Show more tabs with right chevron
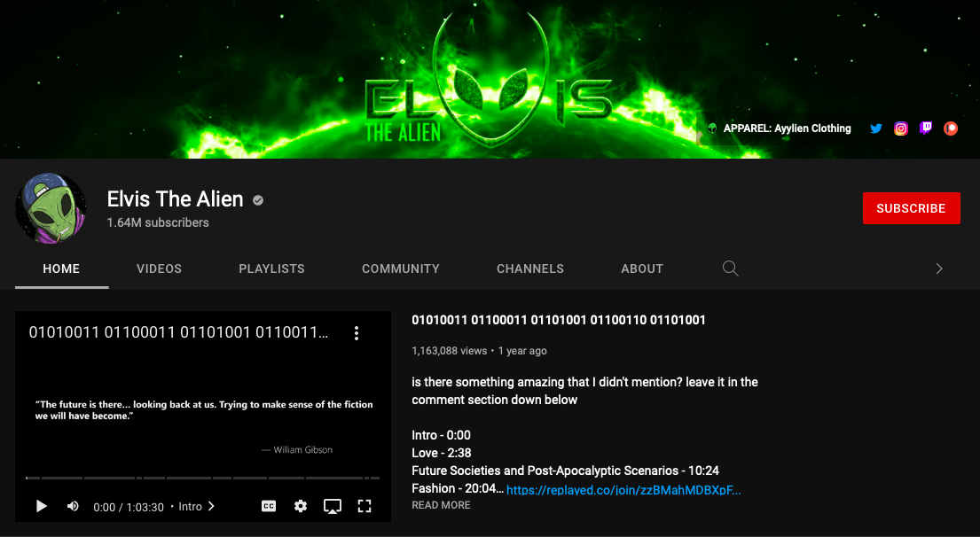980x537 pixels. coord(938,268)
